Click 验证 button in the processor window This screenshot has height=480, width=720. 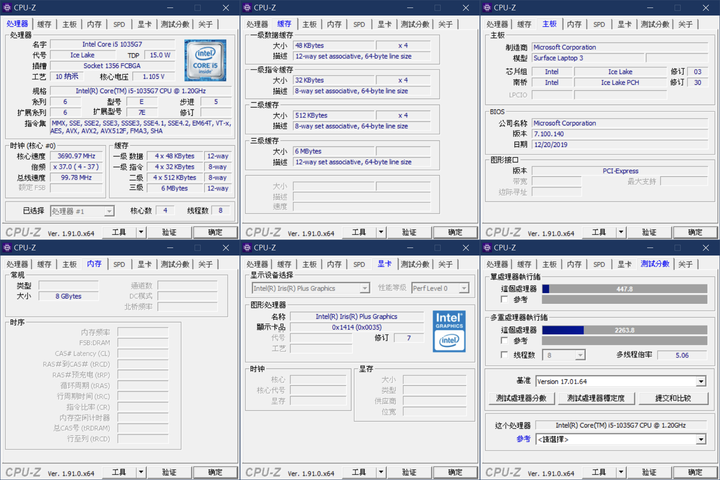(169, 232)
